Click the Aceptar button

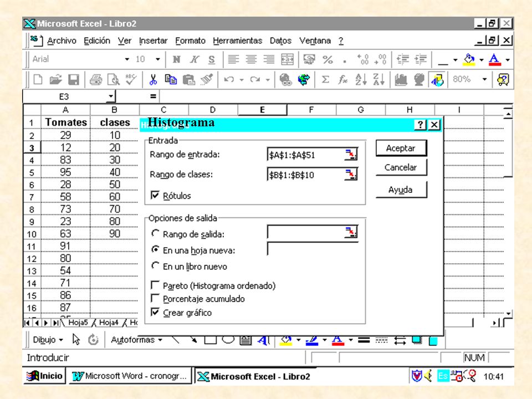click(x=401, y=149)
